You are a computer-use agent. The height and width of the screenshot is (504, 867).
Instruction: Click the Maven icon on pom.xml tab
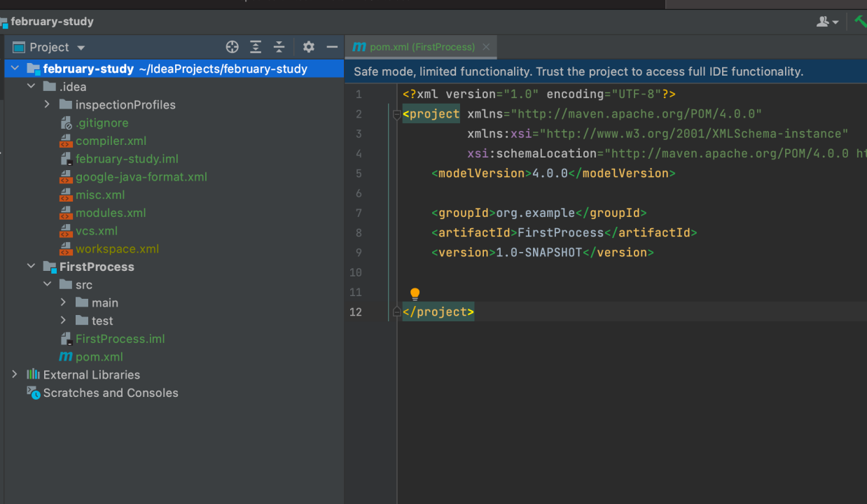(x=359, y=47)
